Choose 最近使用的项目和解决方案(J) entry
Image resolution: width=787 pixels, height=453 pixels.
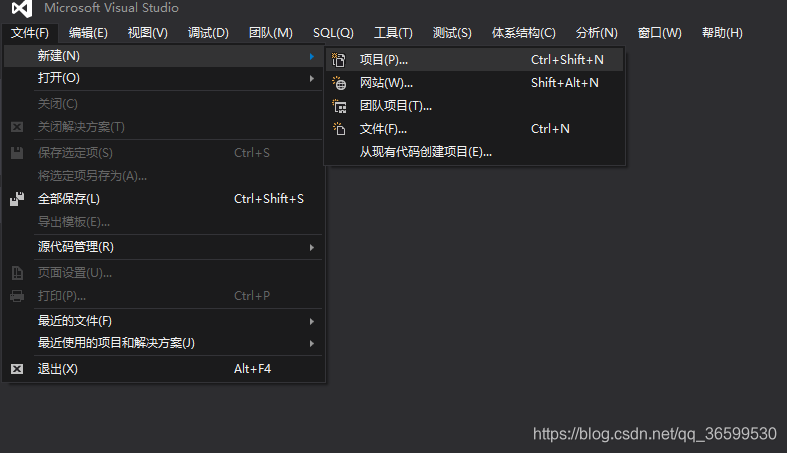coord(163,343)
